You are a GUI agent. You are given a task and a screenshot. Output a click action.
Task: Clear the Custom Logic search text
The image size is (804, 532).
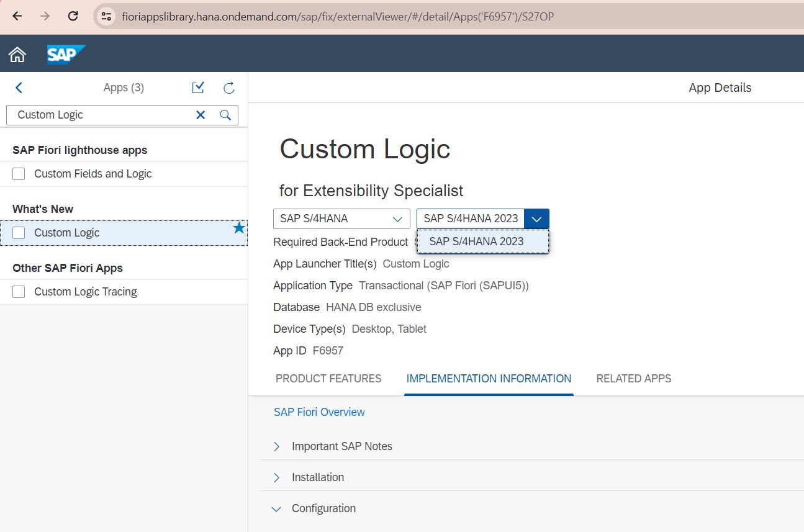201,115
